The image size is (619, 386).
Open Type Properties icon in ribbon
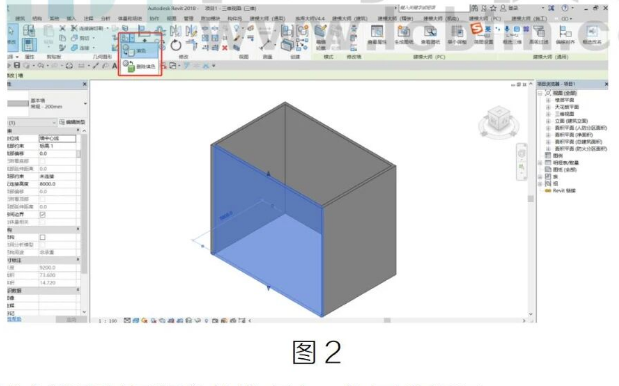click(x=28, y=31)
